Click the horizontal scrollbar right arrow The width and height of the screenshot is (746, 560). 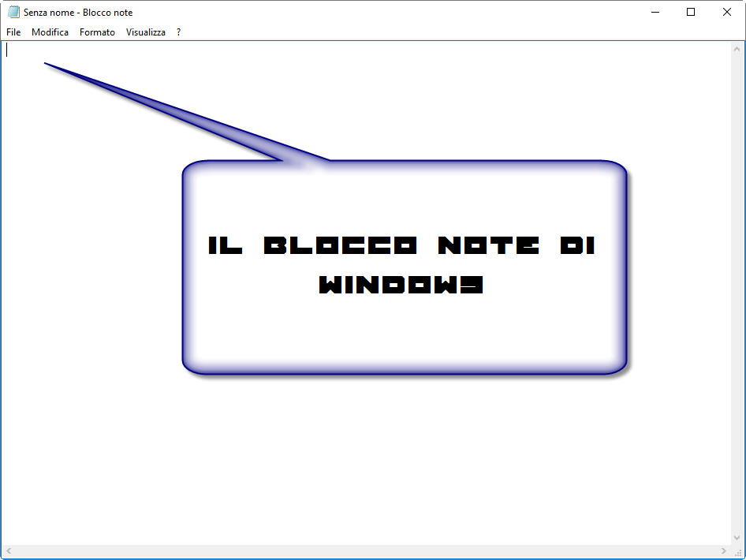tap(724, 551)
